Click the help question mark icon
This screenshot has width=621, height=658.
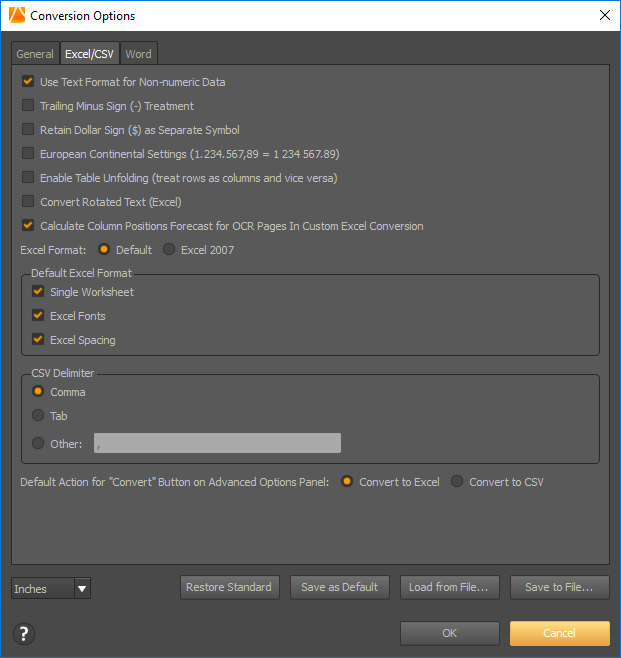24,633
